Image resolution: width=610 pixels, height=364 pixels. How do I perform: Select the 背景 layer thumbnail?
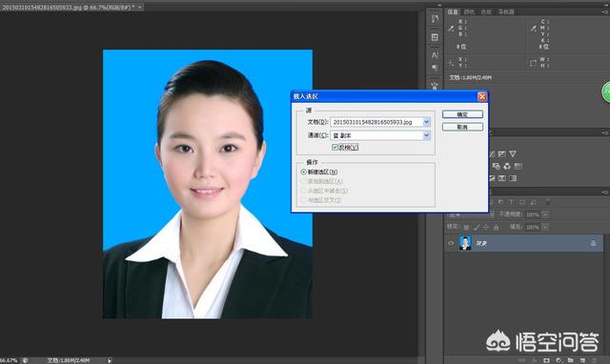tap(465, 243)
